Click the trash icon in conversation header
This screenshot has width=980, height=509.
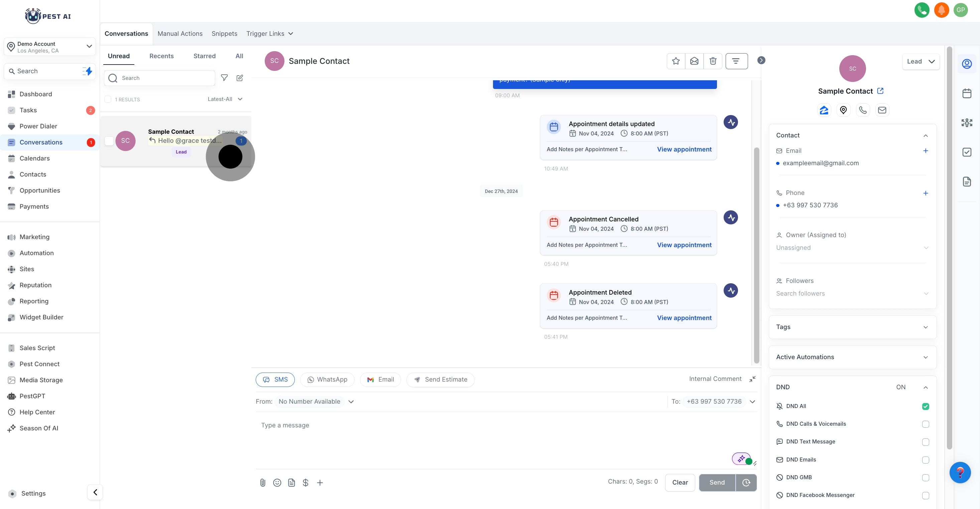pyautogui.click(x=713, y=61)
